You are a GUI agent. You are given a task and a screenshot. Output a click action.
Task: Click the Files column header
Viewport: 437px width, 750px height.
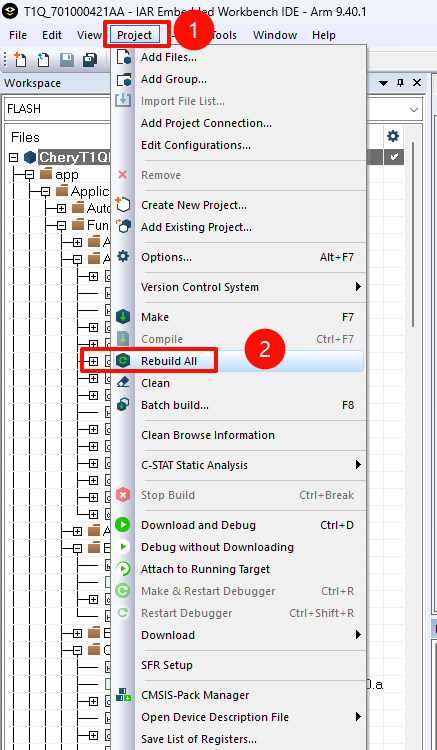[25, 137]
